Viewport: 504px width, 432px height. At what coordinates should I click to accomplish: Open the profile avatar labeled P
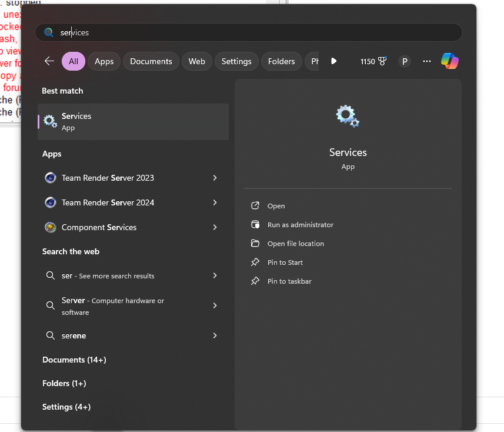(405, 61)
